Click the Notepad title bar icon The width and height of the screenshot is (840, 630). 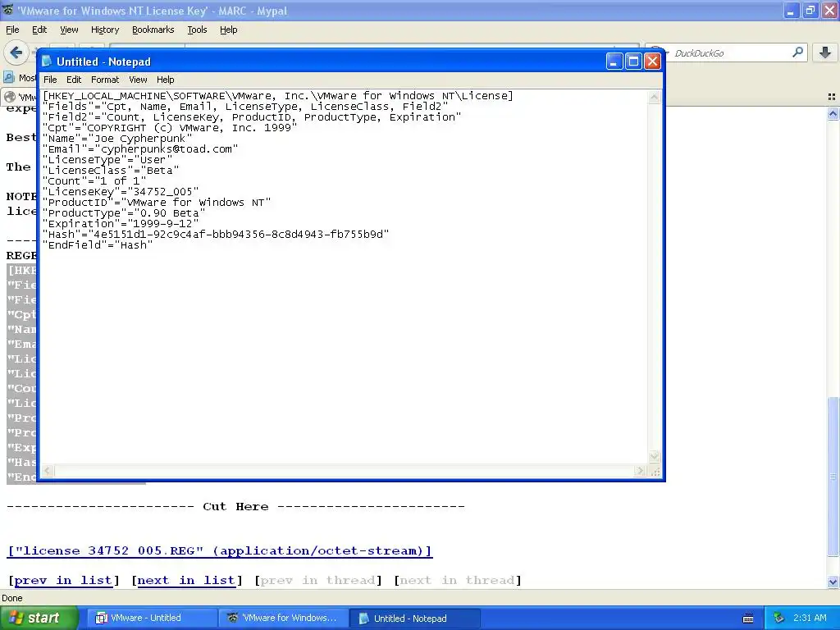coord(47,61)
